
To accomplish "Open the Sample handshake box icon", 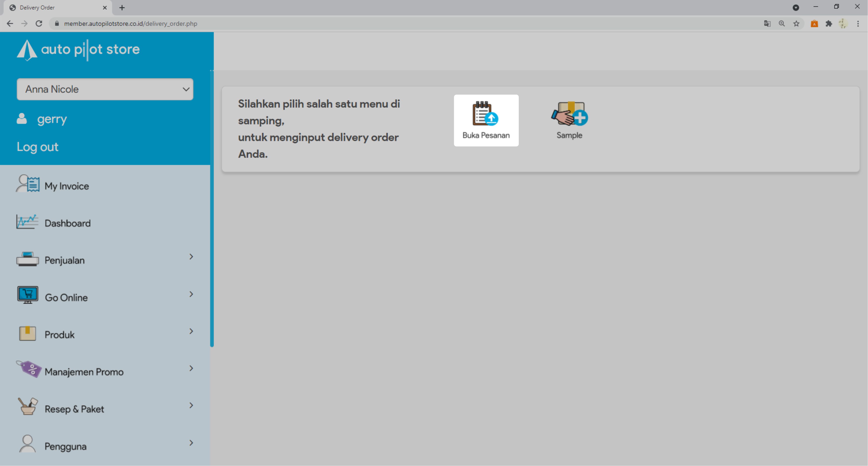I will 569,113.
